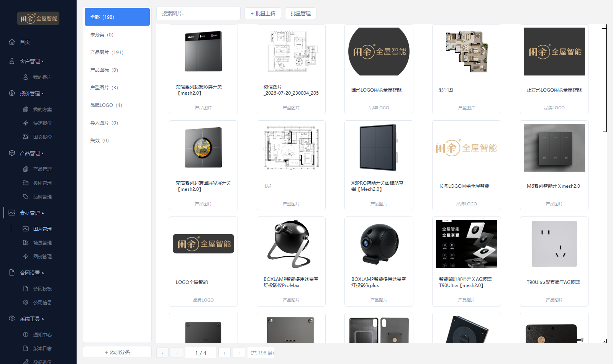613x364 pixels.
Task: Go to the previous page arrow
Action: [177, 353]
